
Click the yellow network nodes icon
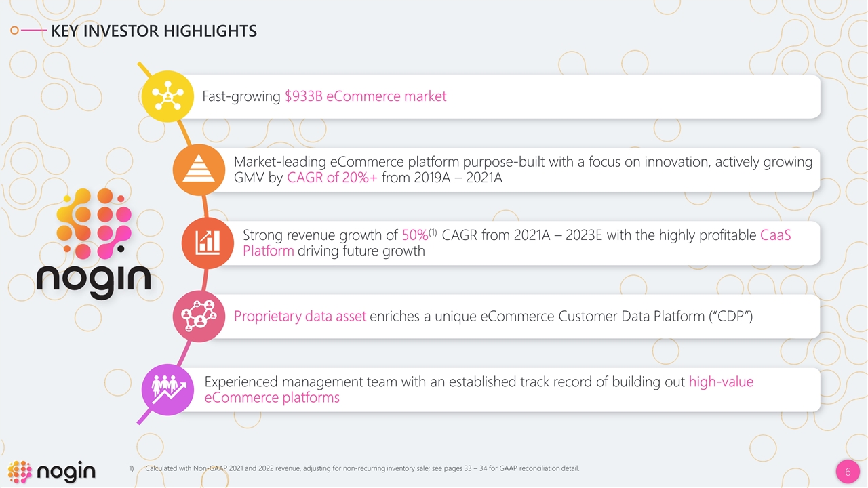point(167,96)
